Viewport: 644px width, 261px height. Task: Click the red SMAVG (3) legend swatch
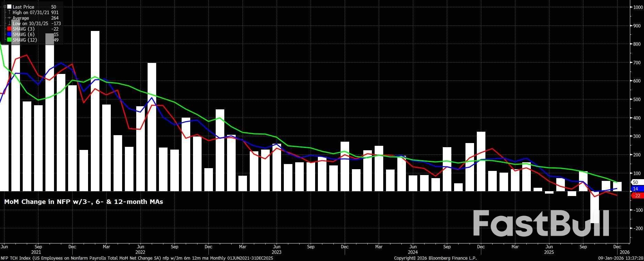(9, 29)
